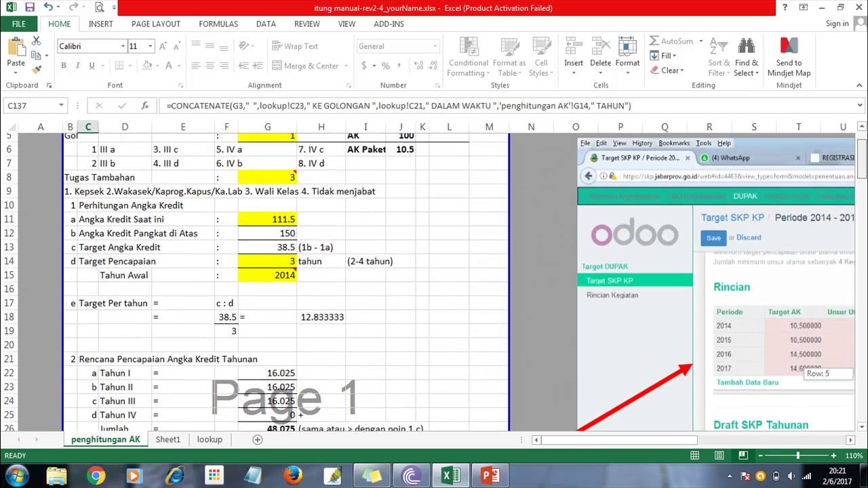Viewport: 868px width, 488px height.
Task: Open the FILE tab
Action: click(x=18, y=24)
